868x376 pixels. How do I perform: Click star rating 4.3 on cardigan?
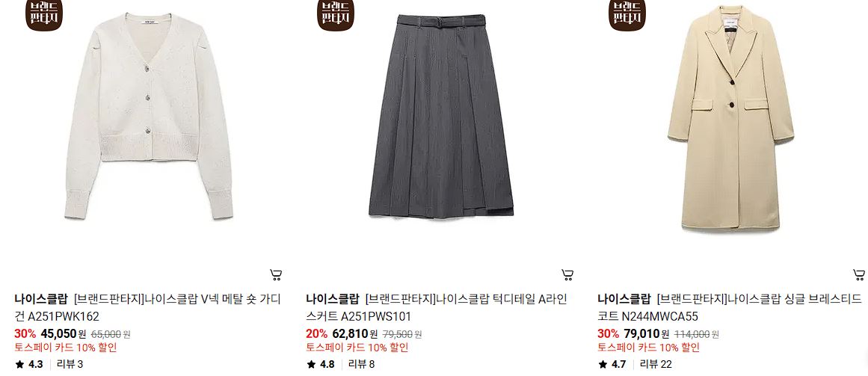[x=29, y=364]
